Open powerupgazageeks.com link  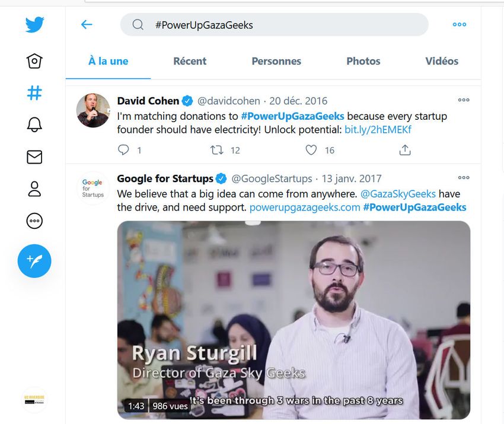[305, 208]
